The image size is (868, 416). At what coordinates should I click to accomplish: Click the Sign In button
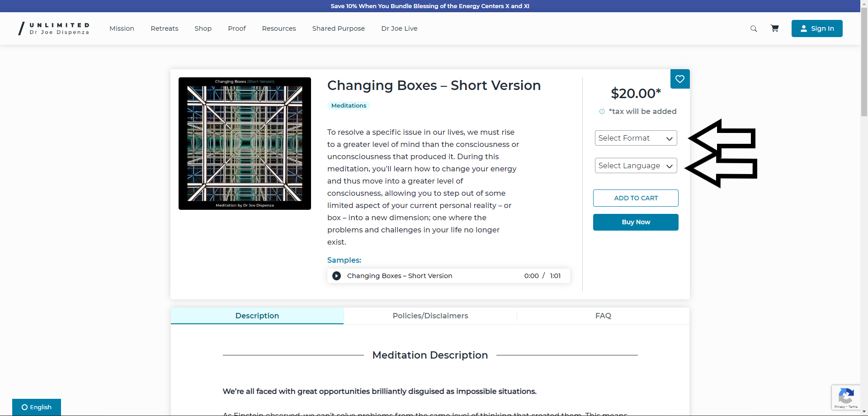[x=817, y=28]
